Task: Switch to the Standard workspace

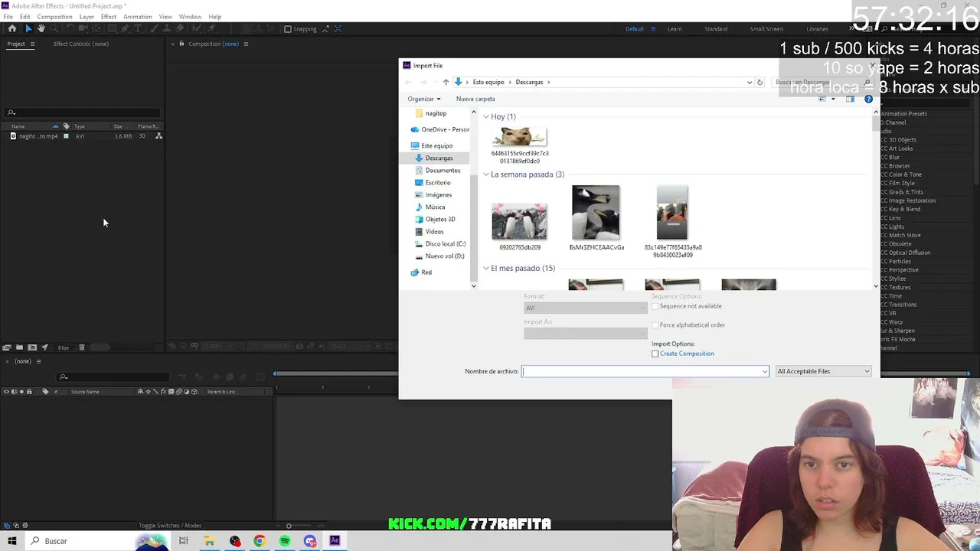Action: 716,29
